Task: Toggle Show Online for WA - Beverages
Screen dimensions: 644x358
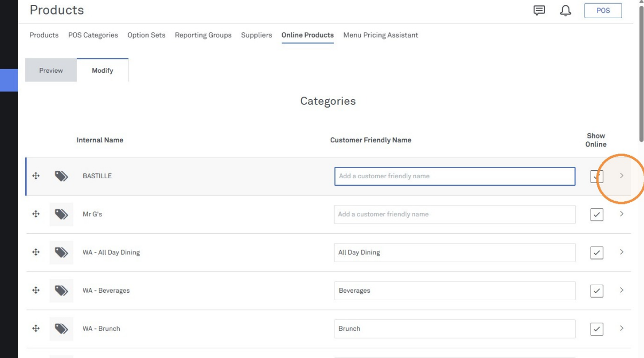Action: [597, 291]
